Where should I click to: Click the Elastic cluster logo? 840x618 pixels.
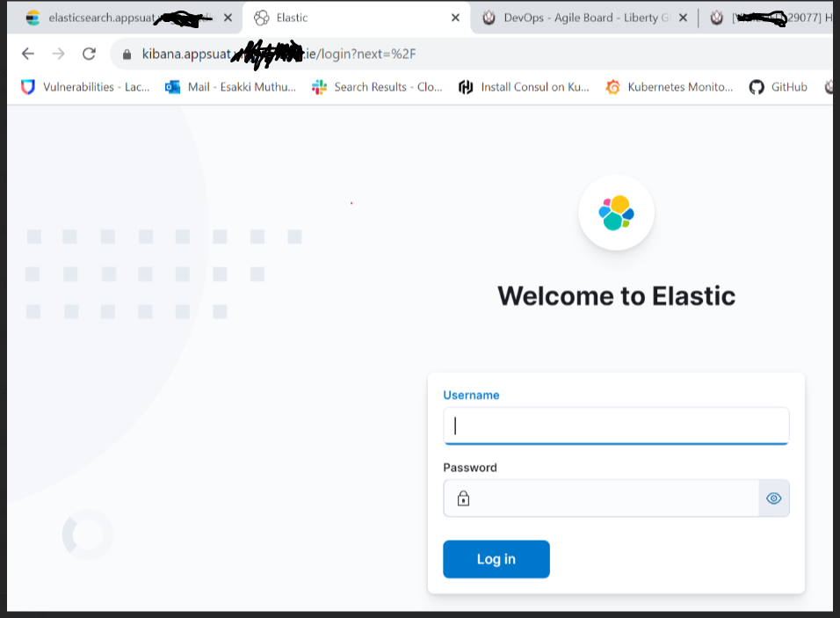[x=616, y=213]
